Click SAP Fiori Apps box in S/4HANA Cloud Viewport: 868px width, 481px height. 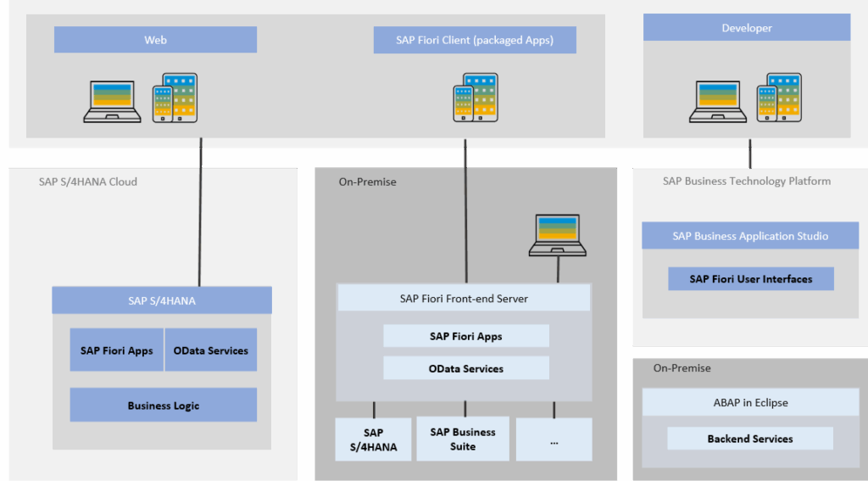point(117,350)
